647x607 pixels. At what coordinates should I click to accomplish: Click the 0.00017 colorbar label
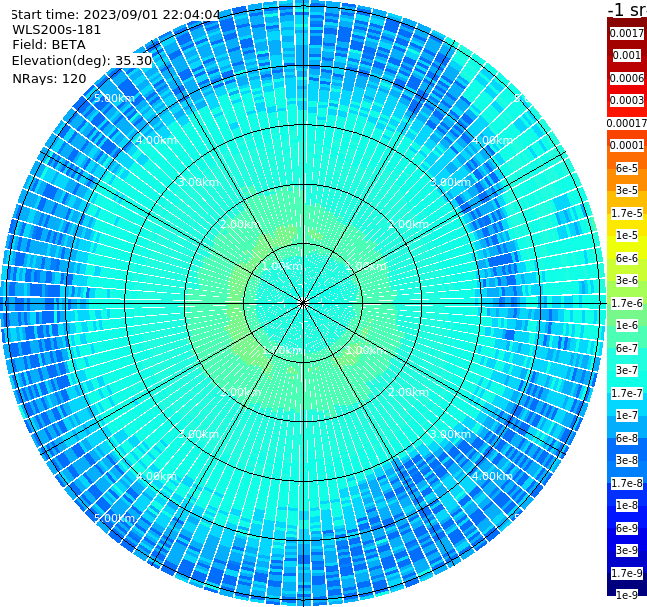(x=627, y=123)
